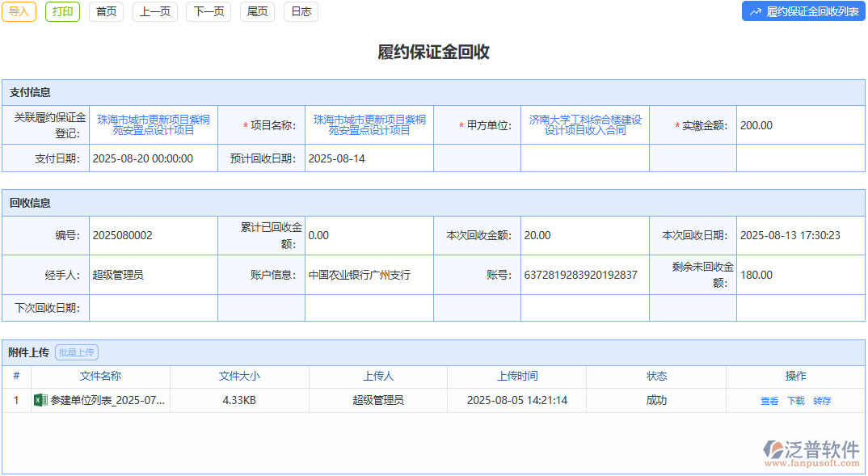
Task: Go to 上一页 previous page
Action: pos(154,12)
